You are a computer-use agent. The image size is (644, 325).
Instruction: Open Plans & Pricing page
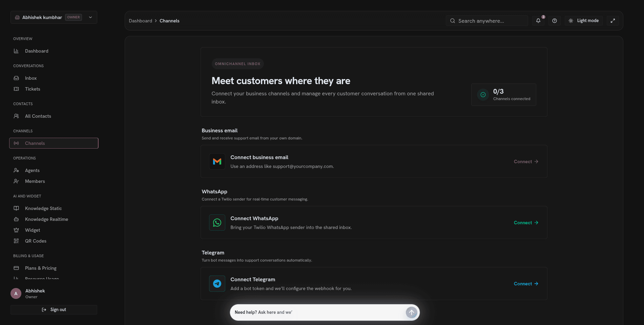tap(54, 268)
